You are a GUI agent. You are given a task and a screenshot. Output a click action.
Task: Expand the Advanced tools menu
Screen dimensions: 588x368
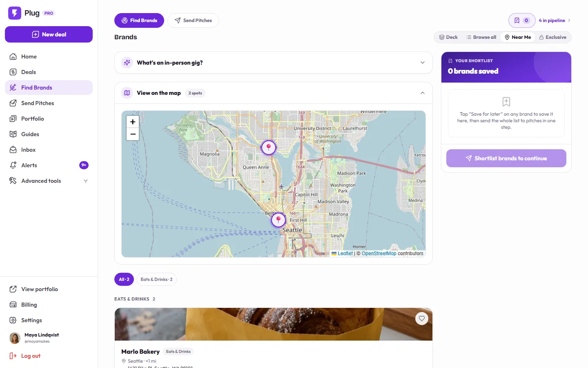49,181
